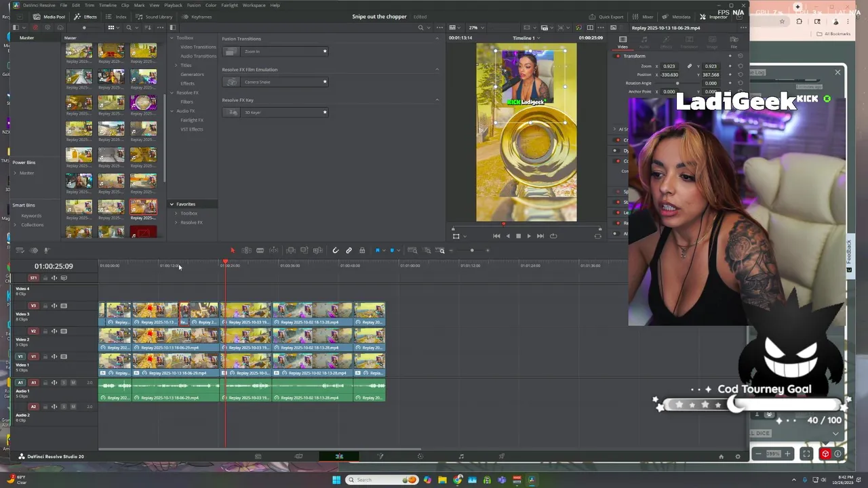
Task: Disable the Video 2 track
Action: click(x=64, y=331)
